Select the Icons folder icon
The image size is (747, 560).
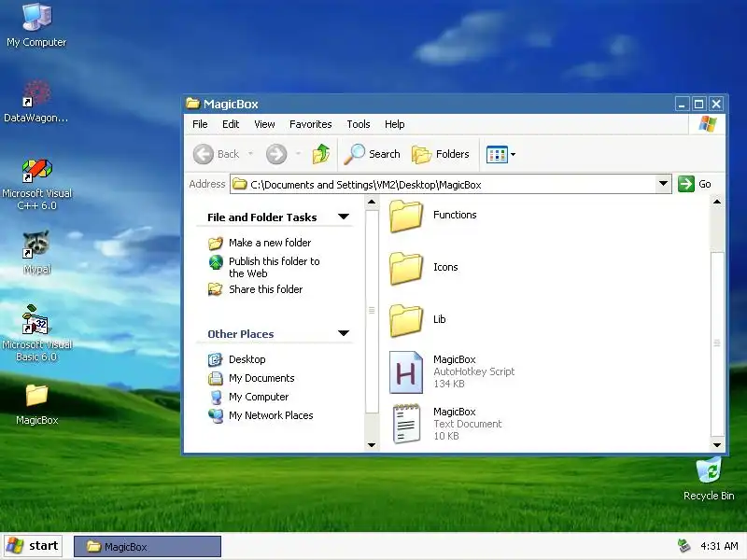point(406,269)
